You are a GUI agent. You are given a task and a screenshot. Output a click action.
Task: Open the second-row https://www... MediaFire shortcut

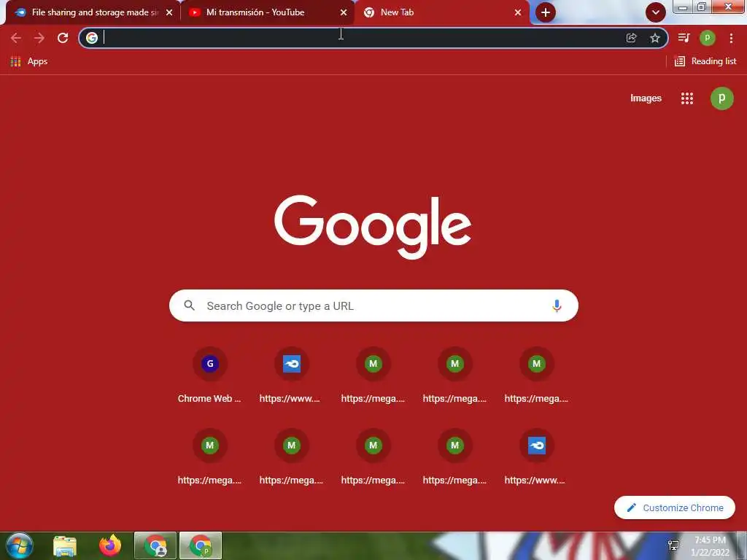(x=536, y=458)
